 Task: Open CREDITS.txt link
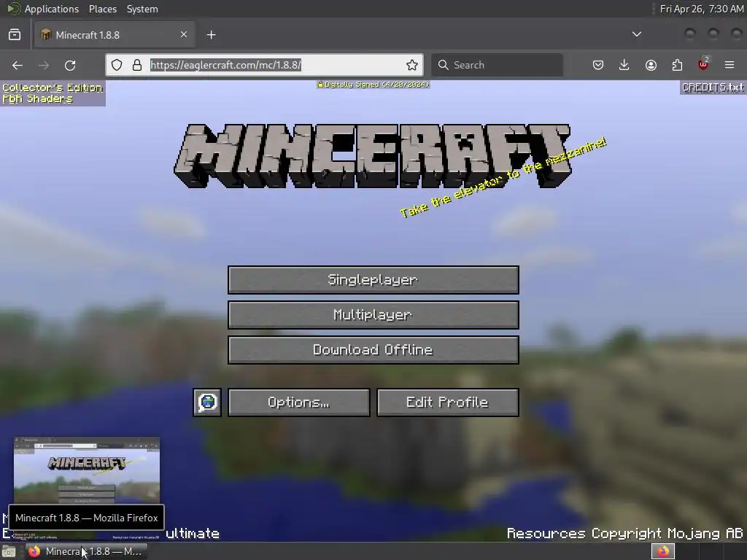(x=713, y=87)
